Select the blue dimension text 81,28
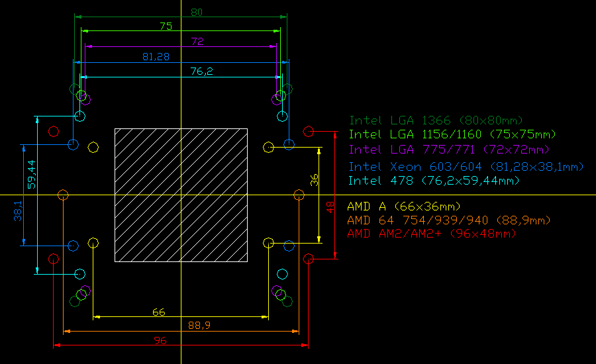Image resolution: width=596 pixels, height=364 pixels. 156,57
